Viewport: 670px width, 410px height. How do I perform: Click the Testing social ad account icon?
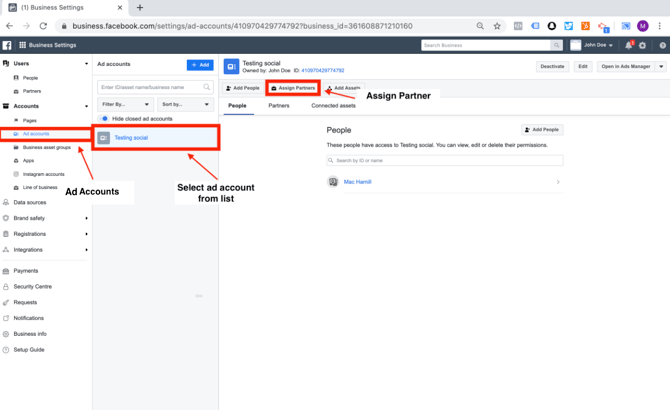pyautogui.click(x=103, y=138)
